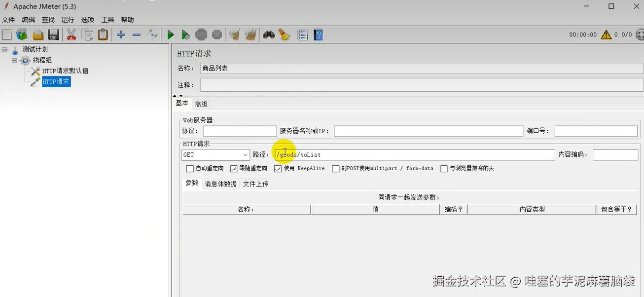Expand all nodes with plus icon
Screen dimensions: 644x297
click(x=121, y=35)
